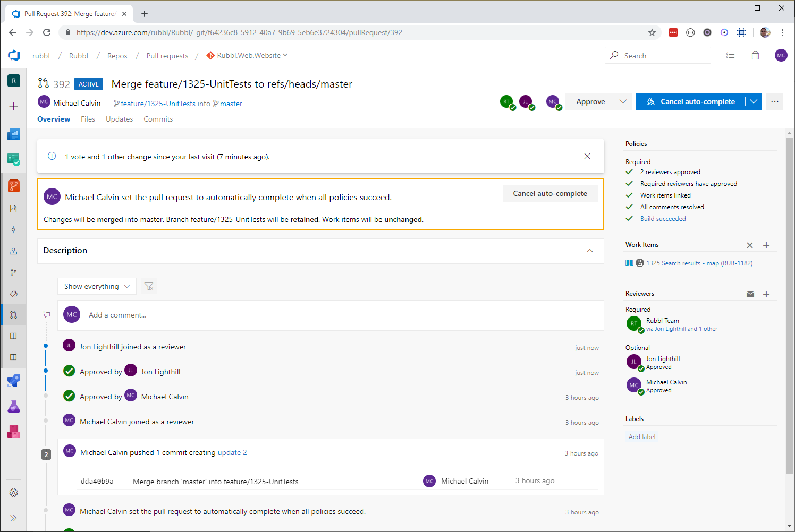Click the update 2 number badge

46,454
